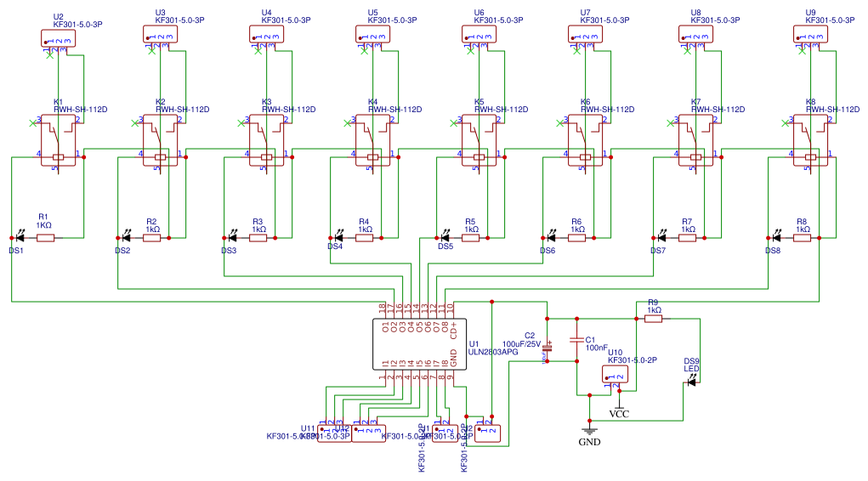Select the ULN2803APG chip U1
Screen dimensions: 868x481
pos(420,343)
